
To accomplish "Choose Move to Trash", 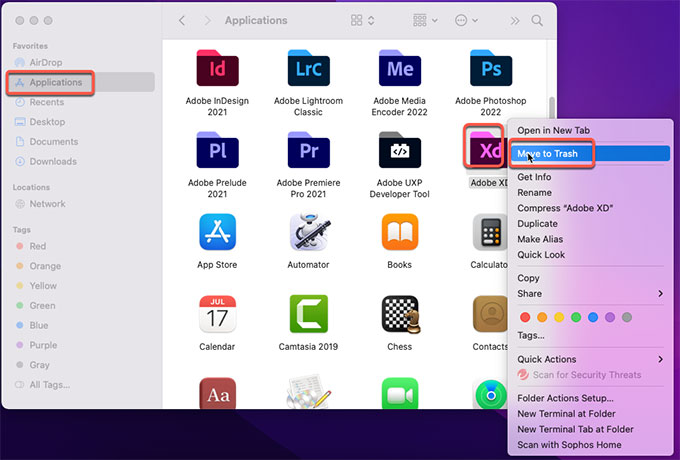I will pyautogui.click(x=589, y=153).
